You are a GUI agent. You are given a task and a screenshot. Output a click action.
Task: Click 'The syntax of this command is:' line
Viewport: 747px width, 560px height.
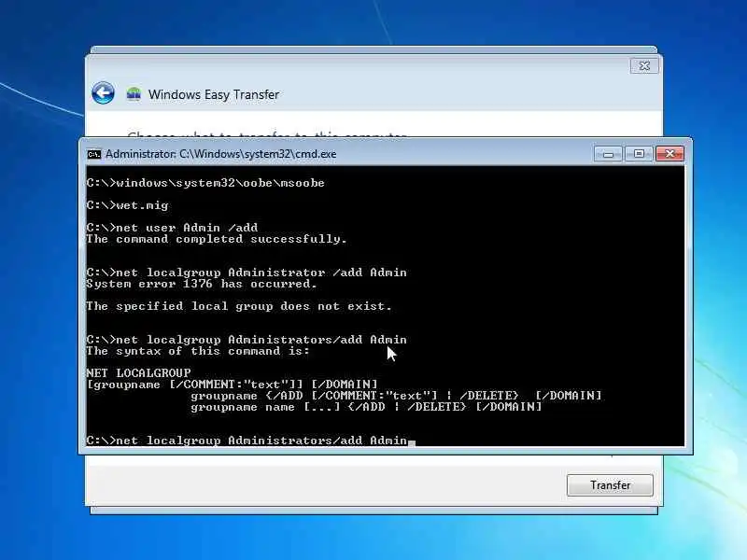coord(198,351)
